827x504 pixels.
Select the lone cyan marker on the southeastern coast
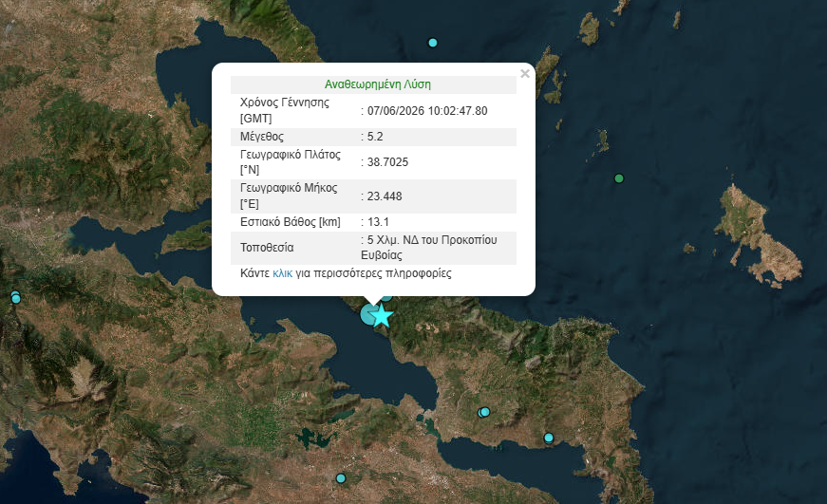point(549,438)
